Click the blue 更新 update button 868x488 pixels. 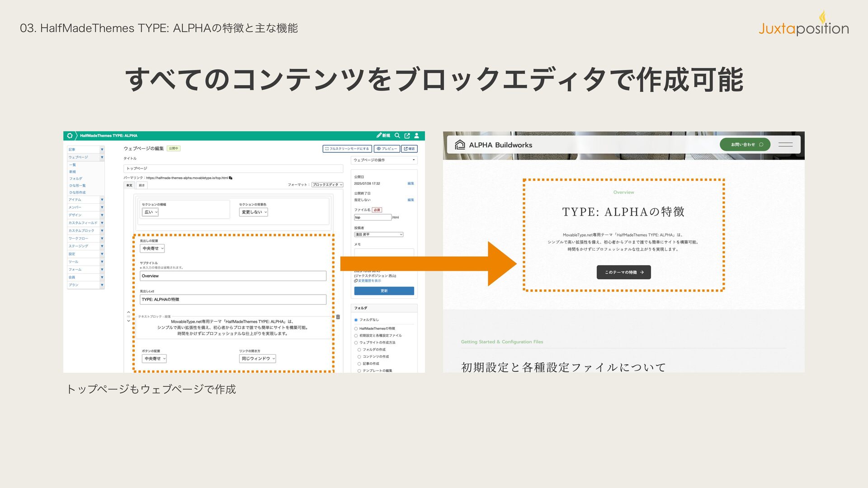384,291
